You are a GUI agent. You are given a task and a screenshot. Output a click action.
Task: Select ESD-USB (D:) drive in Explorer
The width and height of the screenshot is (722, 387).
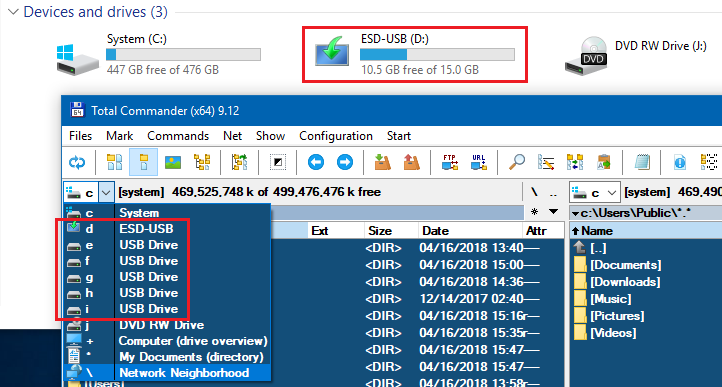click(414, 54)
